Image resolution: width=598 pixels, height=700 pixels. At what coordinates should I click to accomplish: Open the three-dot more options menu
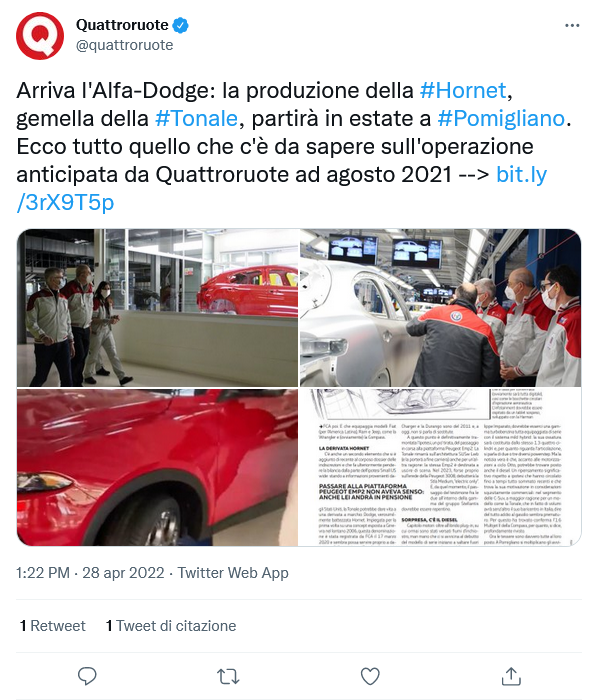tap(572, 26)
